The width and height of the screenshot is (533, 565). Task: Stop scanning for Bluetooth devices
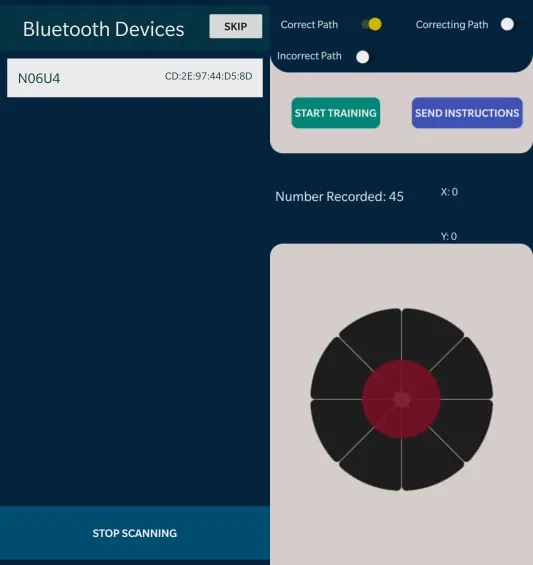pyautogui.click(x=135, y=533)
